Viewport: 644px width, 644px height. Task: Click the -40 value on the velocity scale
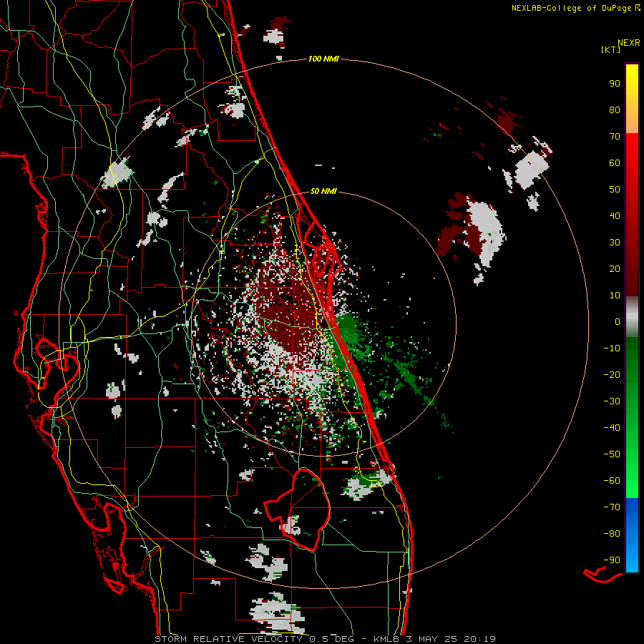pos(612,428)
